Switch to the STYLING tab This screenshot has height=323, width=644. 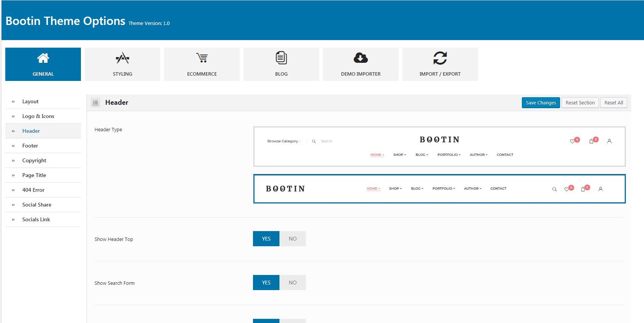point(123,64)
